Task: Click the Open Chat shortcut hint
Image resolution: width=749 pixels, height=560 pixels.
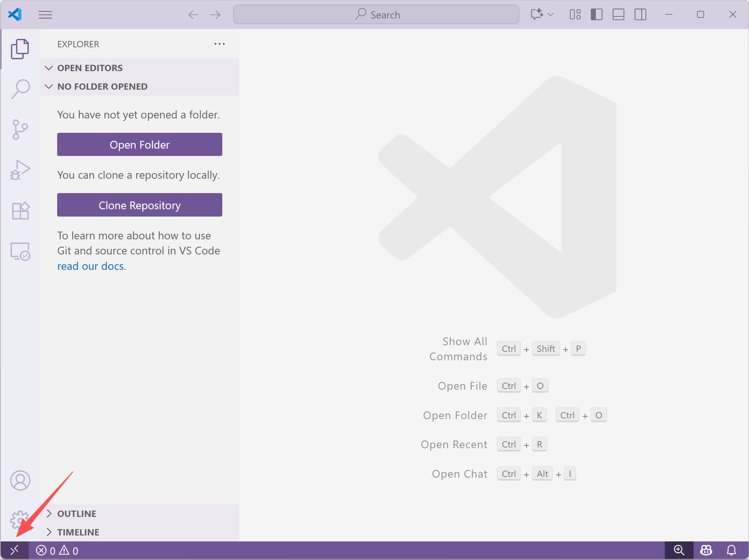Action: click(x=504, y=474)
